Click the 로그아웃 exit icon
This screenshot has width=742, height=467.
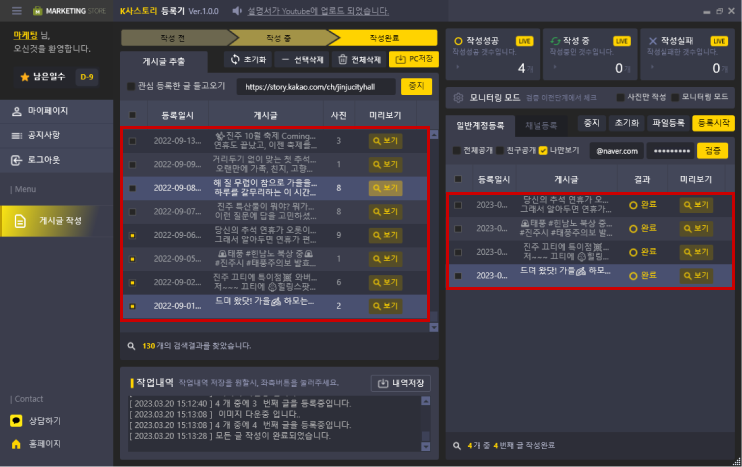coord(18,160)
